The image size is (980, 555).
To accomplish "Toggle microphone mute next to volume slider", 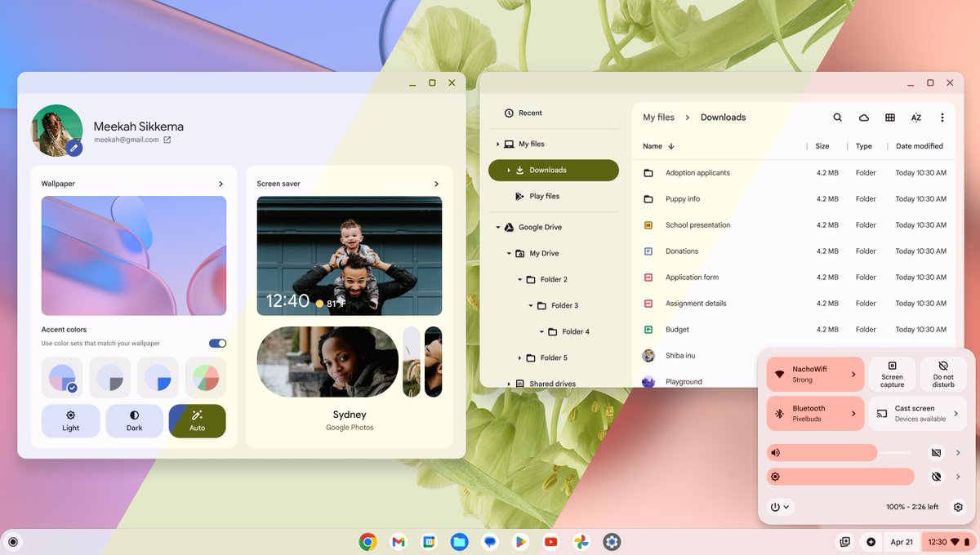I will point(935,452).
